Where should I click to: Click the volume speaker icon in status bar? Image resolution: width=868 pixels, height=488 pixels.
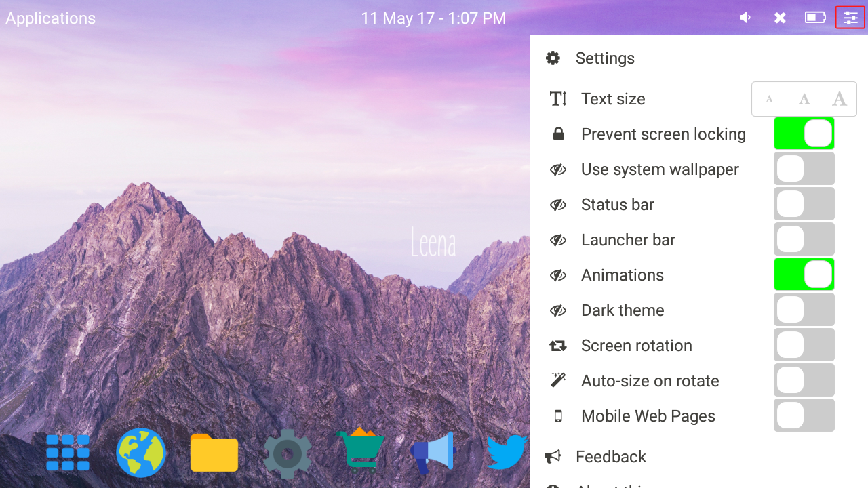pyautogui.click(x=745, y=18)
